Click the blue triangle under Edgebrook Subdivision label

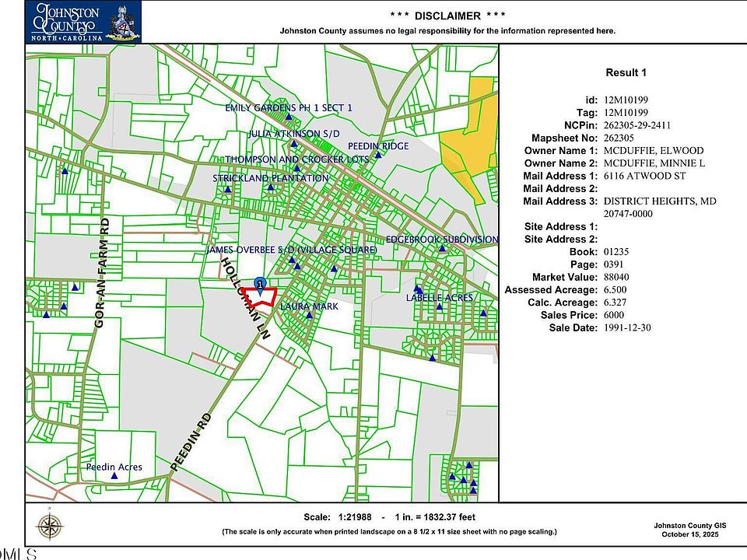coord(441,250)
